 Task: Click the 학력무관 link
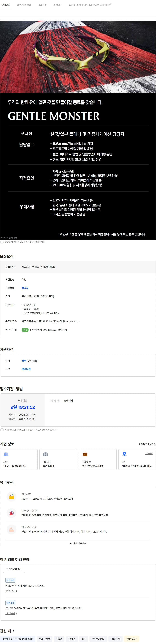point(26,369)
